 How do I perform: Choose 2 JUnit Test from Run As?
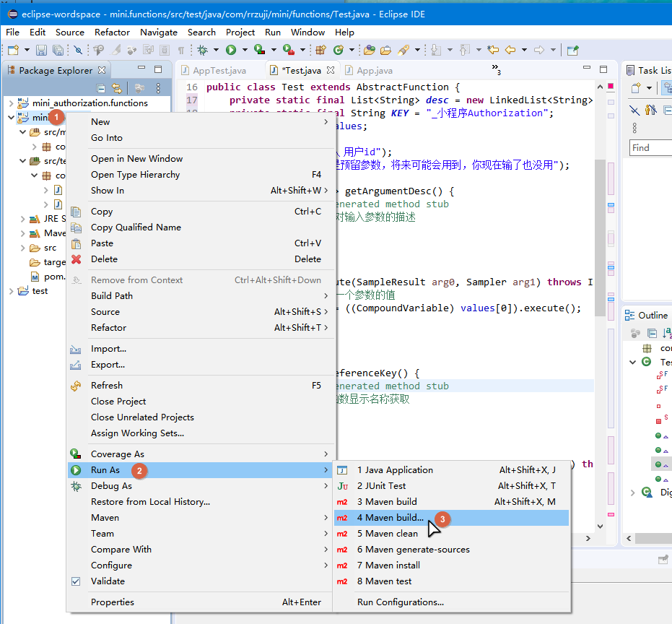pyautogui.click(x=451, y=486)
